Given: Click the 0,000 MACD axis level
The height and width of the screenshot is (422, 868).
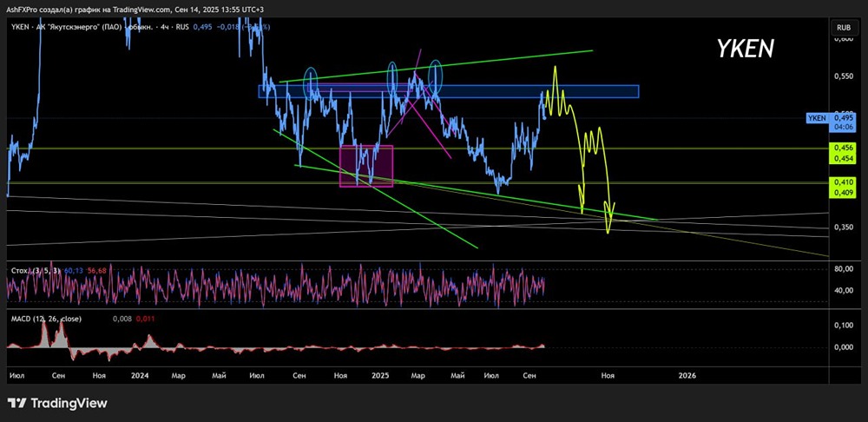Looking at the screenshot, I should 844,347.
